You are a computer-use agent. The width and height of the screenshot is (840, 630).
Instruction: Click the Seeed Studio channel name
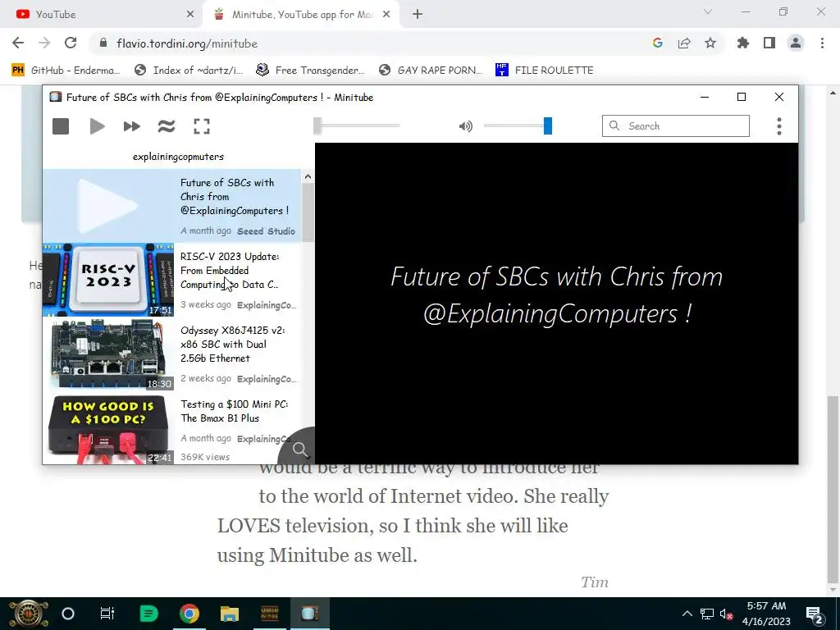click(267, 231)
